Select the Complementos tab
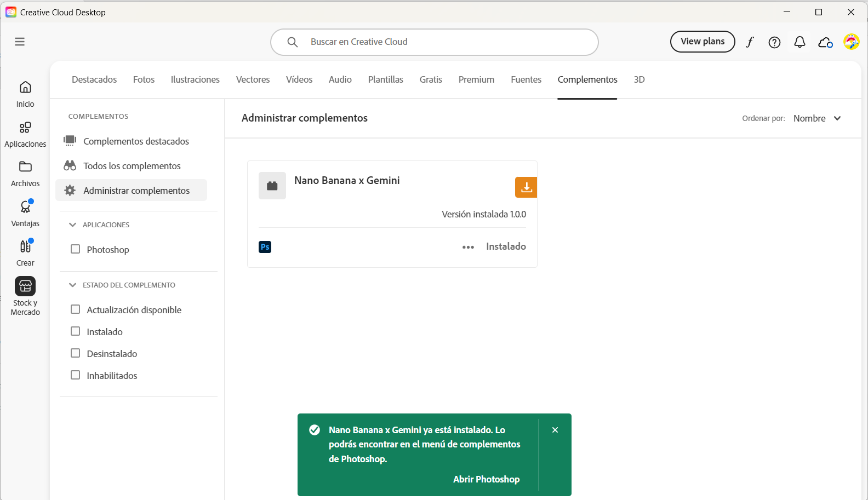868x500 pixels. pyautogui.click(x=587, y=79)
